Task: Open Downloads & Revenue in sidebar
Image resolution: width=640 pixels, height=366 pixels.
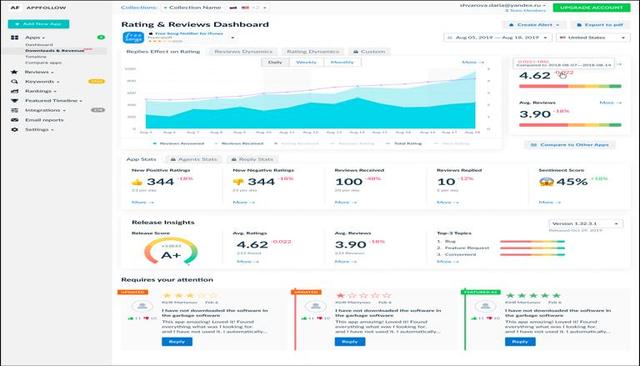Action: pyautogui.click(x=55, y=51)
